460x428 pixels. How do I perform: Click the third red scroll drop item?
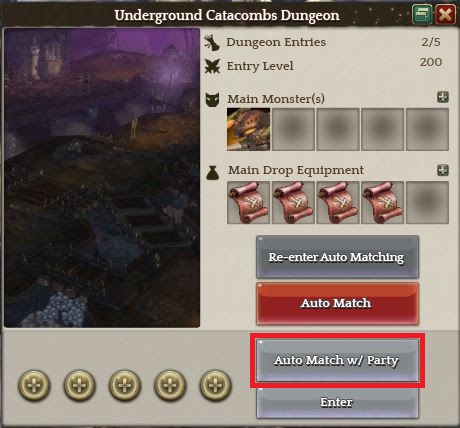click(x=338, y=202)
